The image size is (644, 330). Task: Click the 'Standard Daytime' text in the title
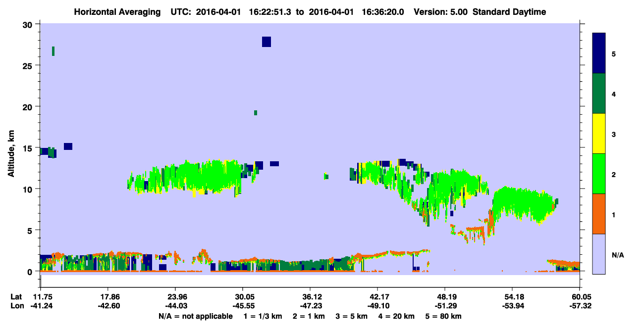pyautogui.click(x=509, y=12)
